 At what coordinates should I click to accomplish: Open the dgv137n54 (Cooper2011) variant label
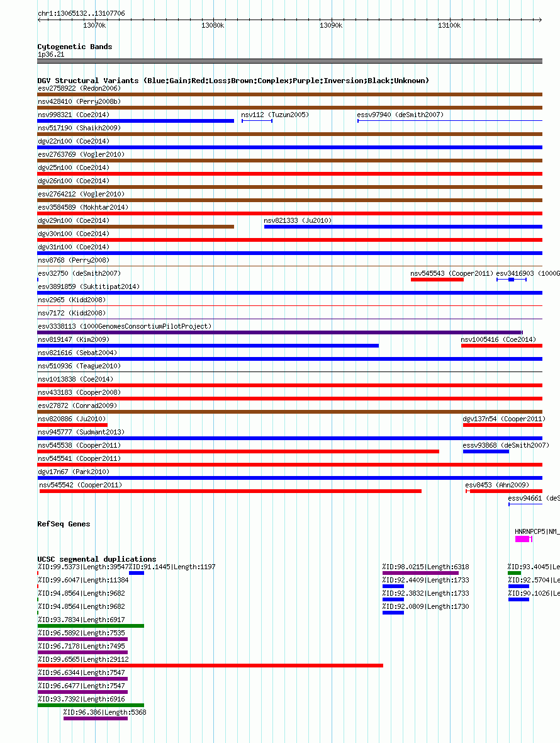[504, 420]
